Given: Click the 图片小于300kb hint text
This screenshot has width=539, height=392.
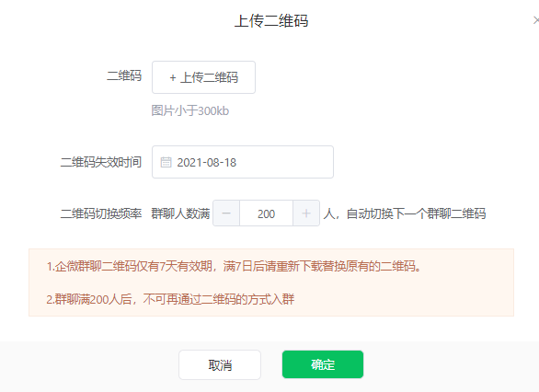Looking at the screenshot, I should click(190, 110).
